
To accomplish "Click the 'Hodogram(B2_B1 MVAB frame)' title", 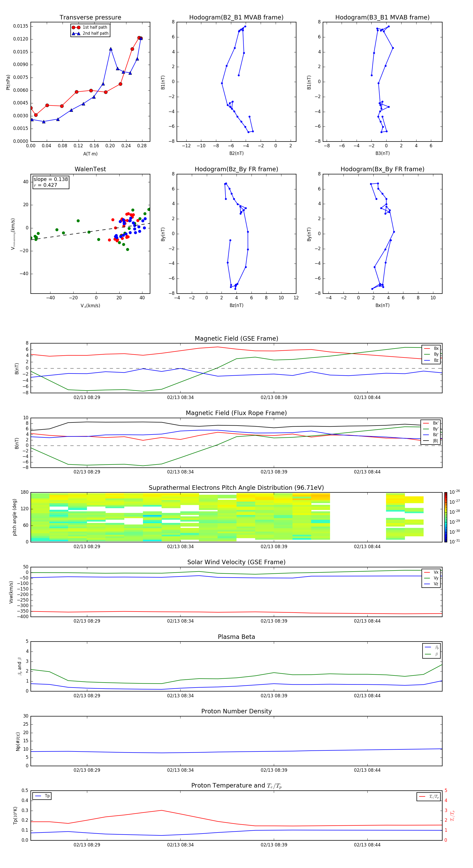I will pyautogui.click(x=236, y=18).
